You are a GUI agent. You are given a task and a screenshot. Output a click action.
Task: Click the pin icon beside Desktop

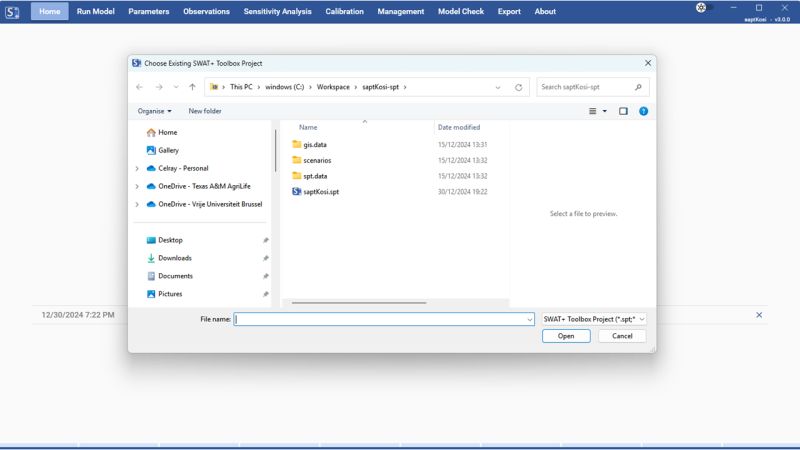click(265, 240)
